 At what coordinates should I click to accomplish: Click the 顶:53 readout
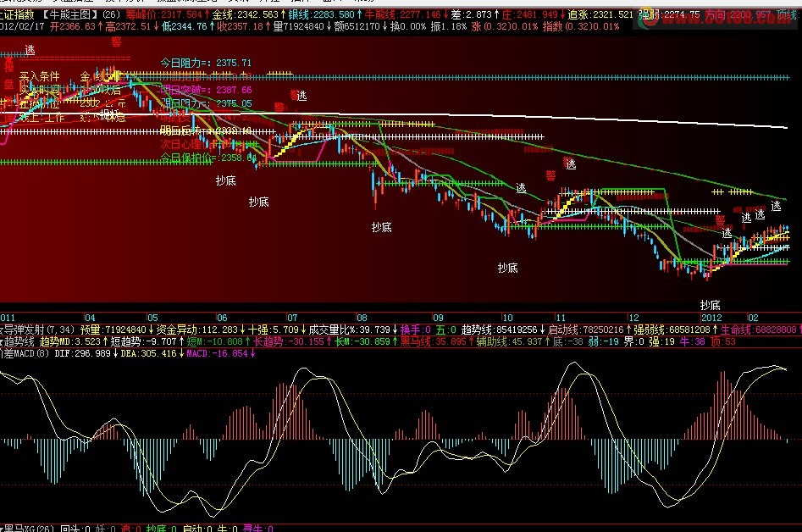pyautogui.click(x=722, y=341)
